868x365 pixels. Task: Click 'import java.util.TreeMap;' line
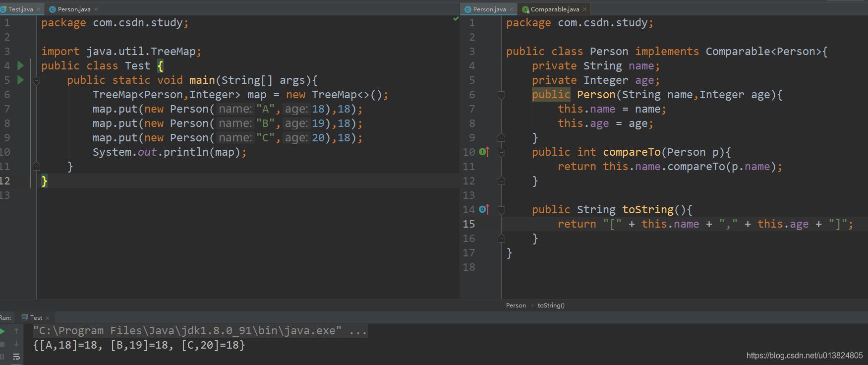(x=121, y=51)
